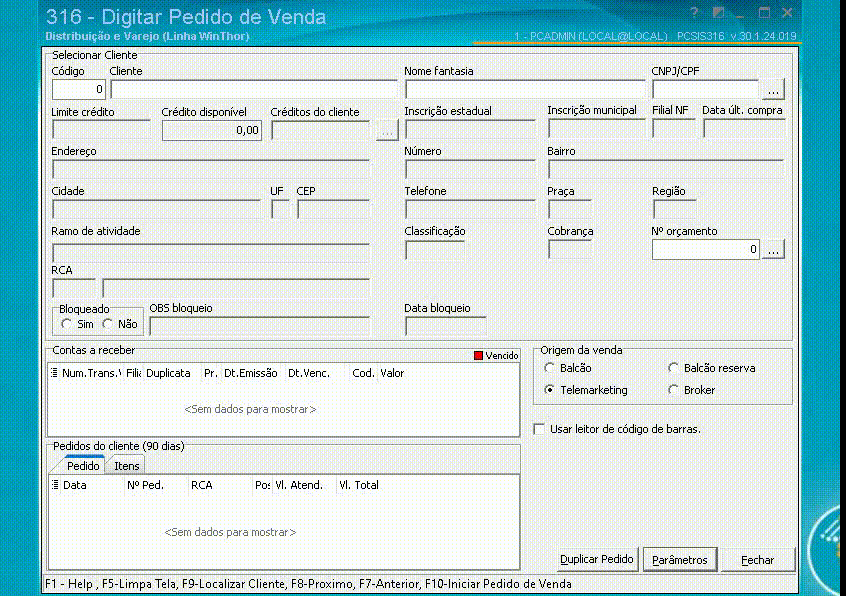The height and width of the screenshot is (596, 846).
Task: Select Bloqueado Sim radio button
Action: click(x=66, y=324)
